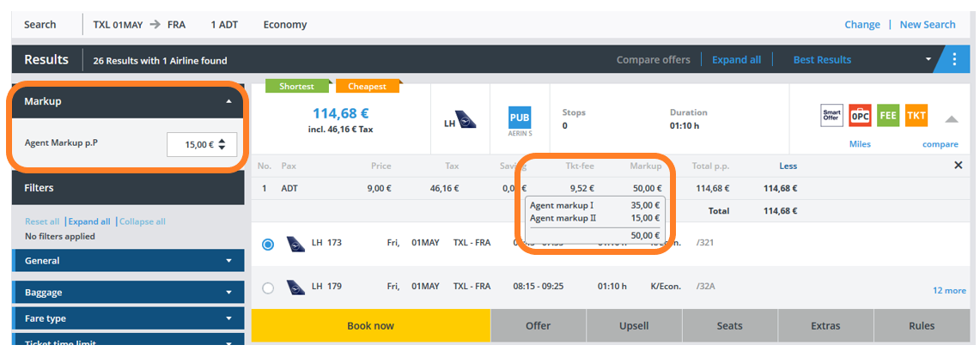Open the three-dot results menu
The image size is (980, 351).
tap(955, 60)
